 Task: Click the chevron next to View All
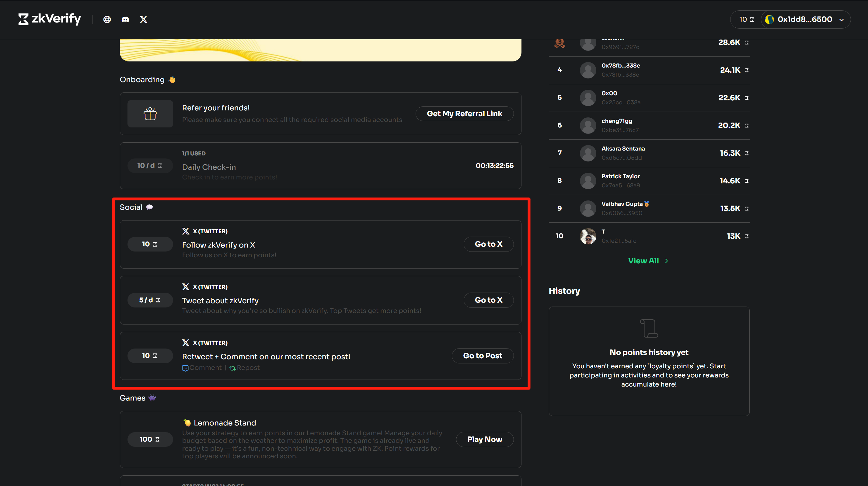pos(667,261)
